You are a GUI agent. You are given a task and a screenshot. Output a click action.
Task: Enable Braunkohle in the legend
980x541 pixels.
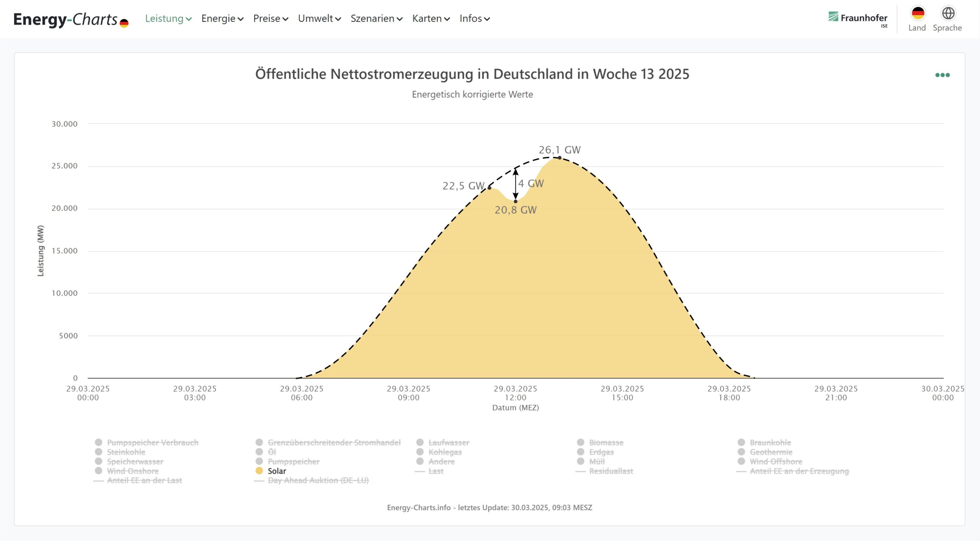point(770,443)
